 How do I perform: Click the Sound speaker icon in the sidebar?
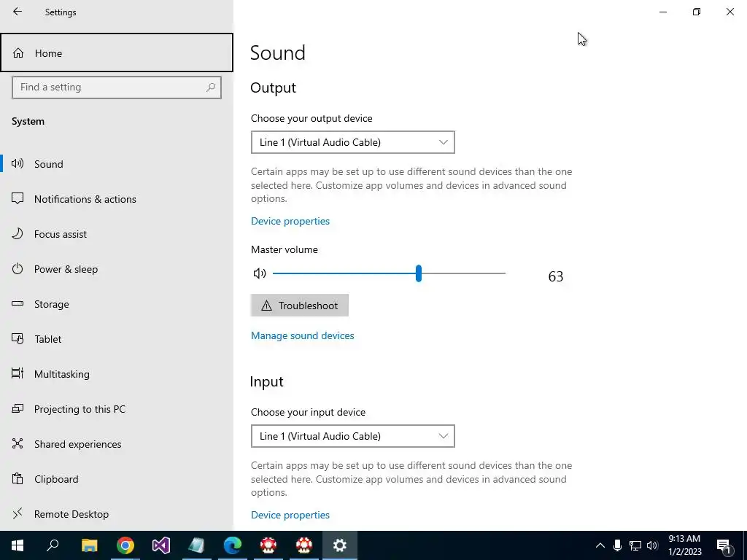[18, 164]
